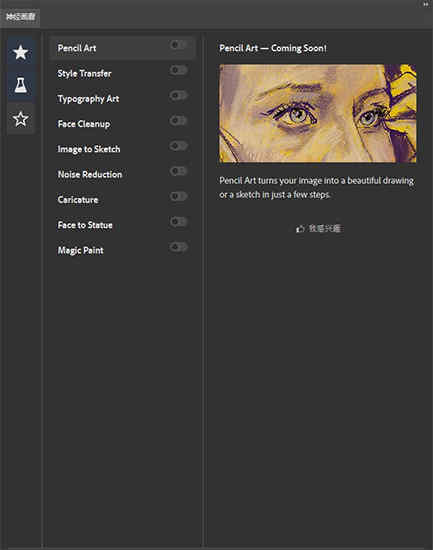Select the Style Transfer list item
This screenshot has width=433, height=550.
(x=122, y=73)
